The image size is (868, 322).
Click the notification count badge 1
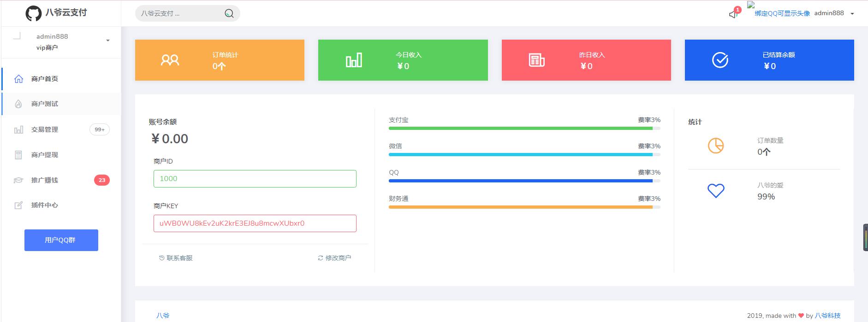(x=737, y=10)
